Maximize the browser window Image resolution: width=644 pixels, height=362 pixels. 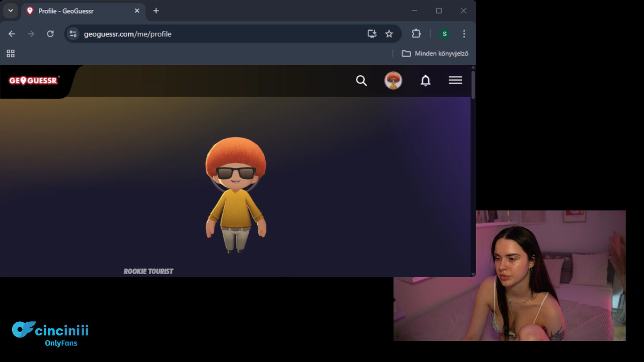[439, 11]
